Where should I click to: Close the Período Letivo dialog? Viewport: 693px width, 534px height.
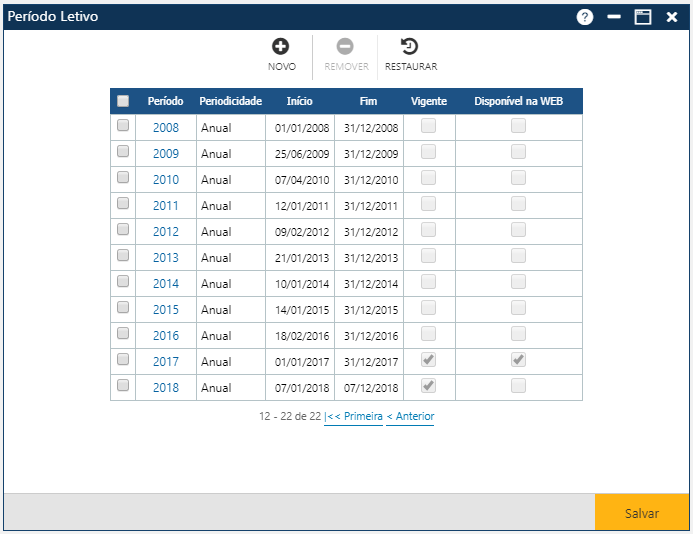pyautogui.click(x=672, y=17)
